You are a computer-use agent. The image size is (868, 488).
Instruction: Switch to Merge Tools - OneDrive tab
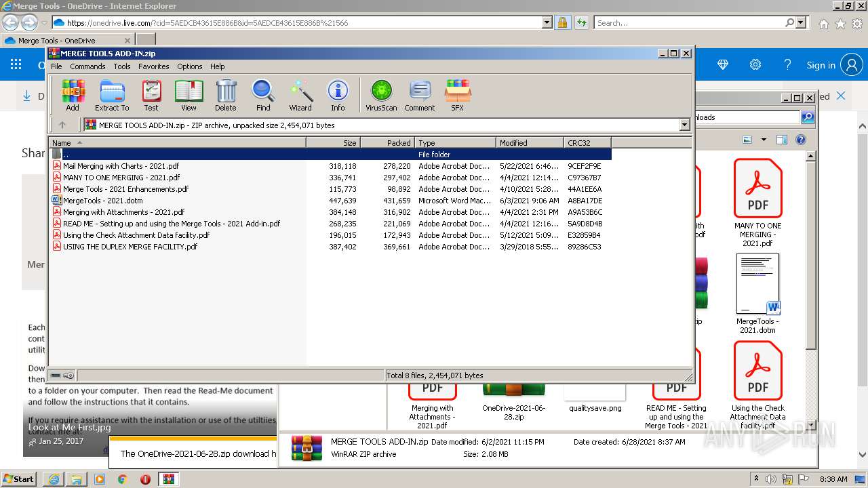(x=67, y=41)
